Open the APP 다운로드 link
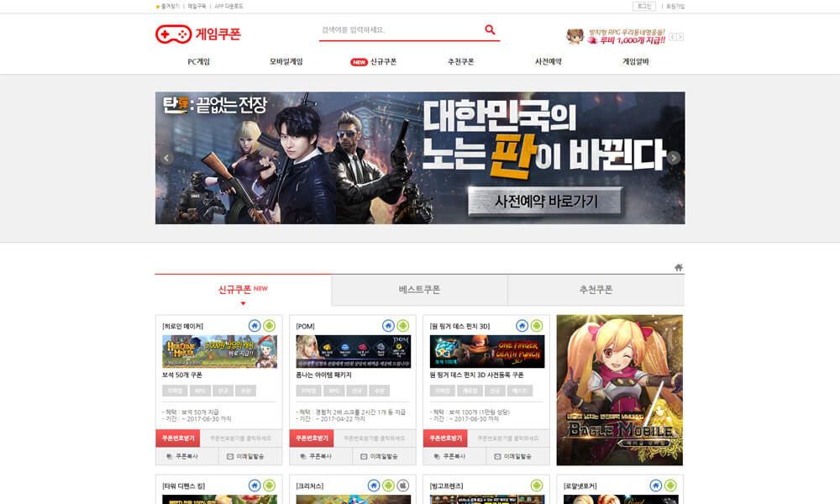 (228, 7)
